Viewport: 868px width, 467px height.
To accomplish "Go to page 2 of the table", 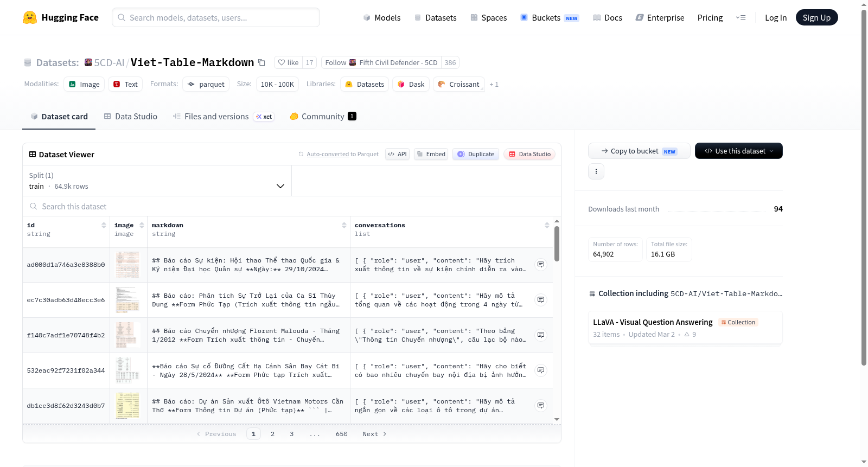I will [272, 434].
